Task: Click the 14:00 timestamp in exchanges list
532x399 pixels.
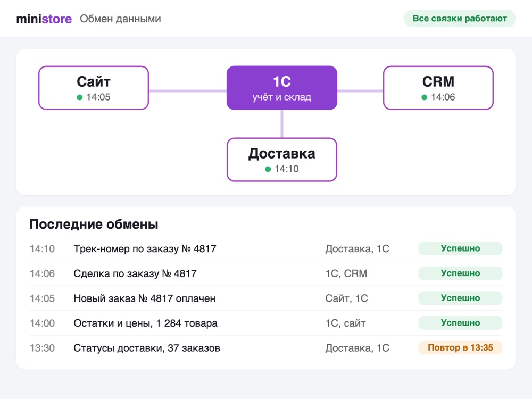Action: point(42,323)
